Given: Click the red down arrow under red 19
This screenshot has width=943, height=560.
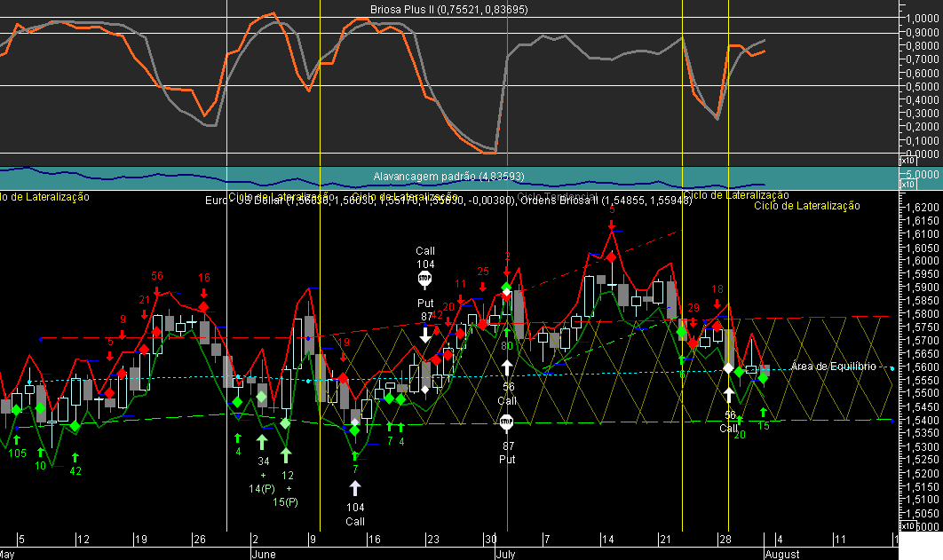Looking at the screenshot, I should pyautogui.click(x=343, y=358).
